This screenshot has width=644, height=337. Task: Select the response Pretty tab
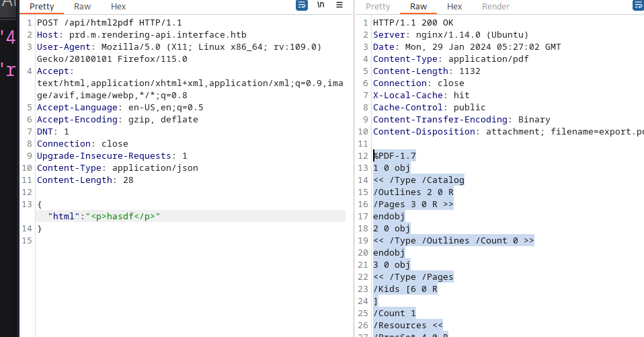tap(378, 7)
